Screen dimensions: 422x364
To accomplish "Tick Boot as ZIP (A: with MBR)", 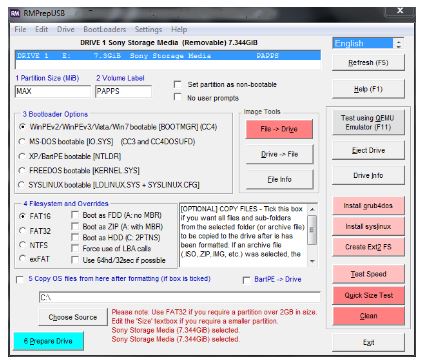I will pos(75,226).
